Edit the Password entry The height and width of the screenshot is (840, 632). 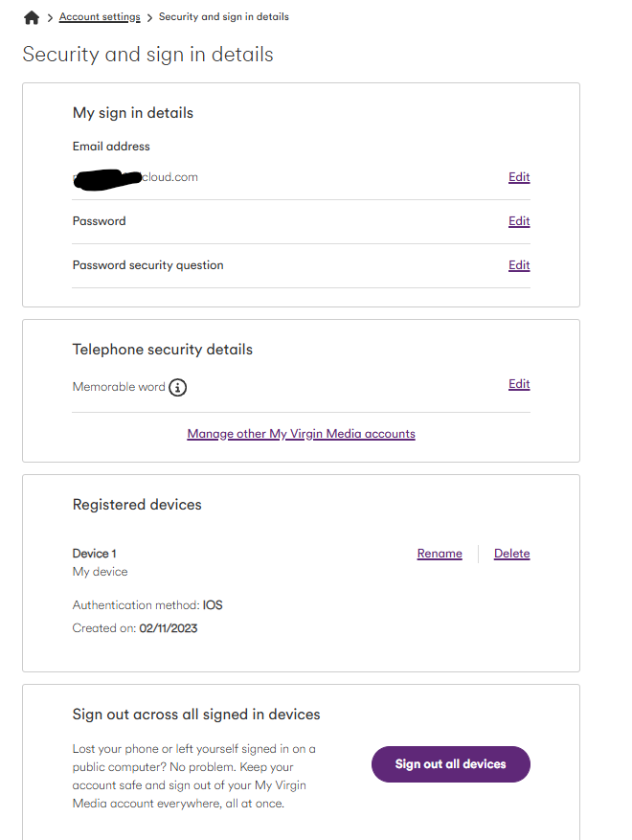519,221
